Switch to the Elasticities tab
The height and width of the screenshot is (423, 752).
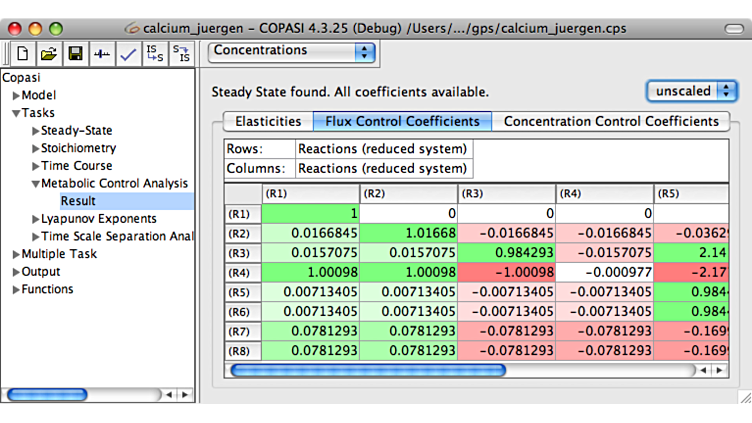(267, 121)
